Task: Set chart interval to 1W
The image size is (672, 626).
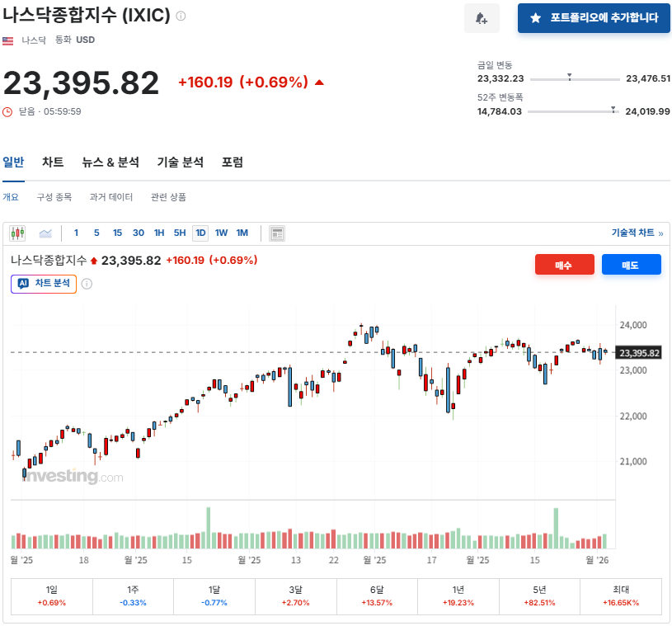Action: coord(221,233)
